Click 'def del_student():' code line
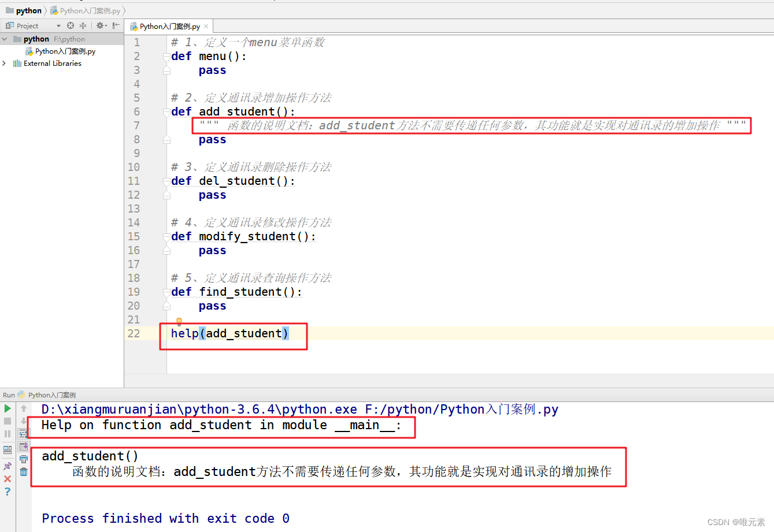The image size is (774, 532). (x=233, y=181)
